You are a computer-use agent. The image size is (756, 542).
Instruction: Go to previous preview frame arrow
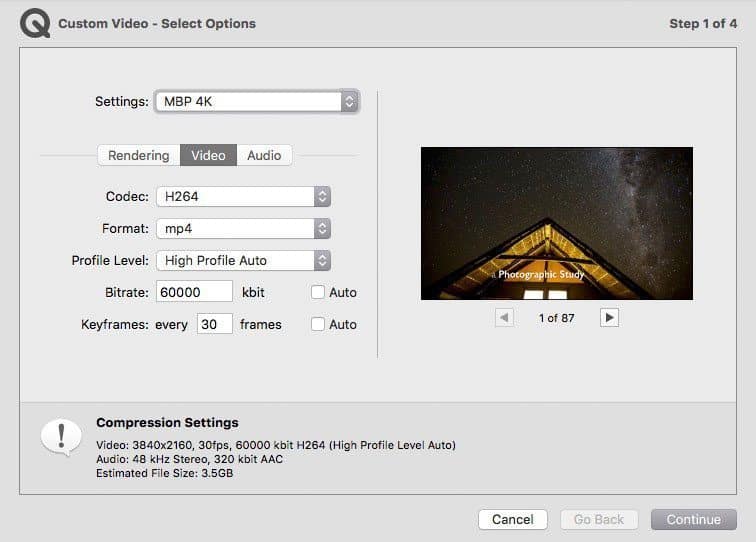coord(505,317)
